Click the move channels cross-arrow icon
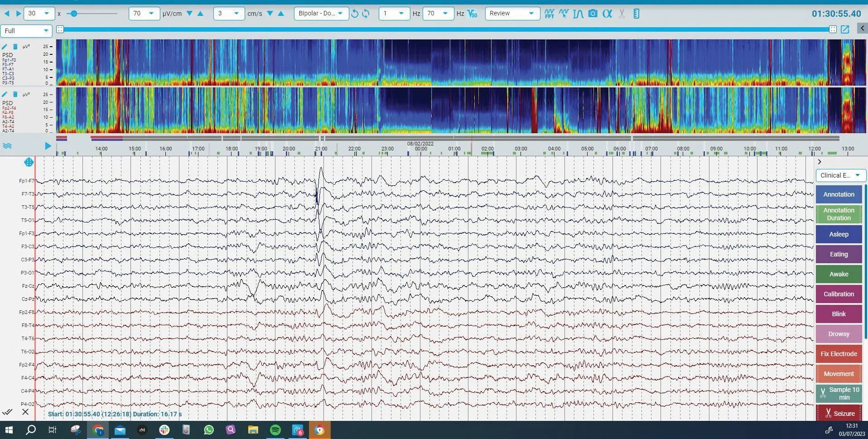Viewport: 868px width, 439px height. coord(29,162)
